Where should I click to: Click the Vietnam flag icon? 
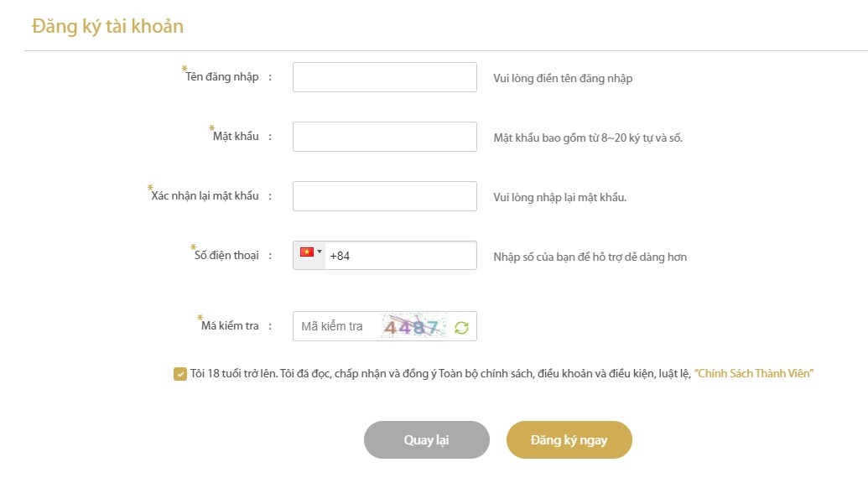click(x=306, y=252)
